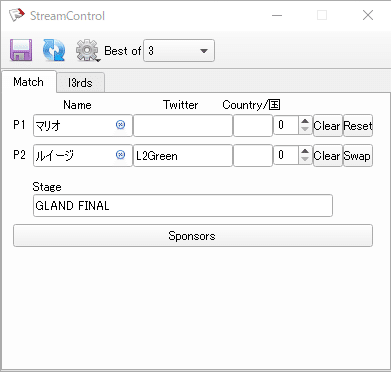The width and height of the screenshot is (391, 372).
Task: Click the Reset button
Action: click(358, 126)
